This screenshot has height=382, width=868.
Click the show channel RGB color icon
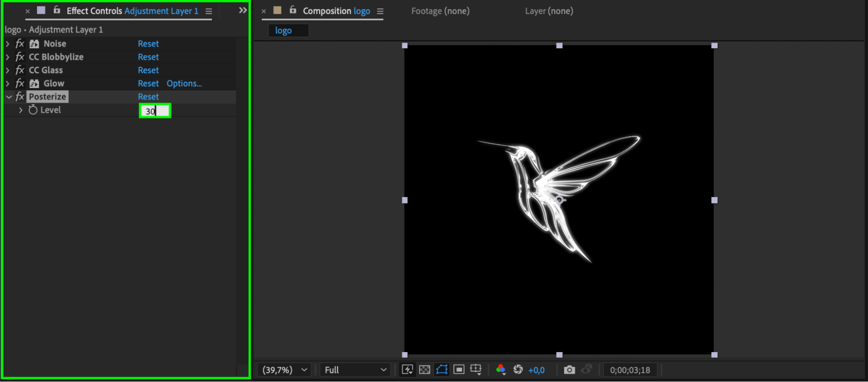pos(501,369)
